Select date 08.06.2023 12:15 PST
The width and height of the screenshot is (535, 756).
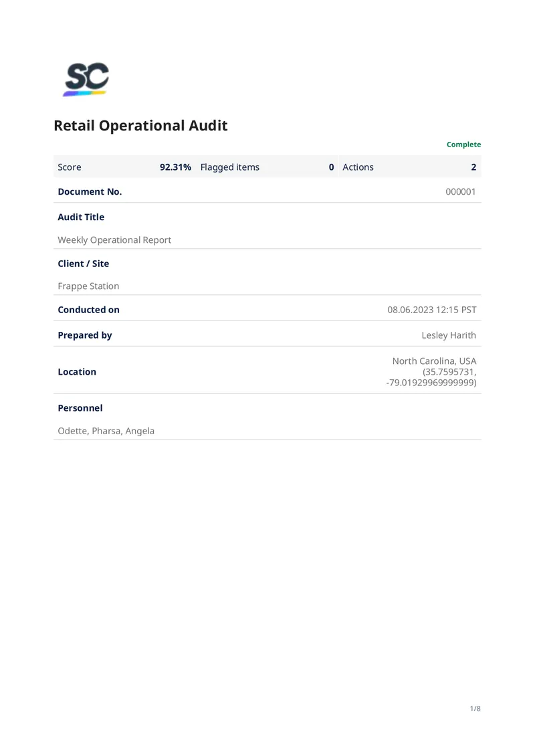[x=432, y=310]
